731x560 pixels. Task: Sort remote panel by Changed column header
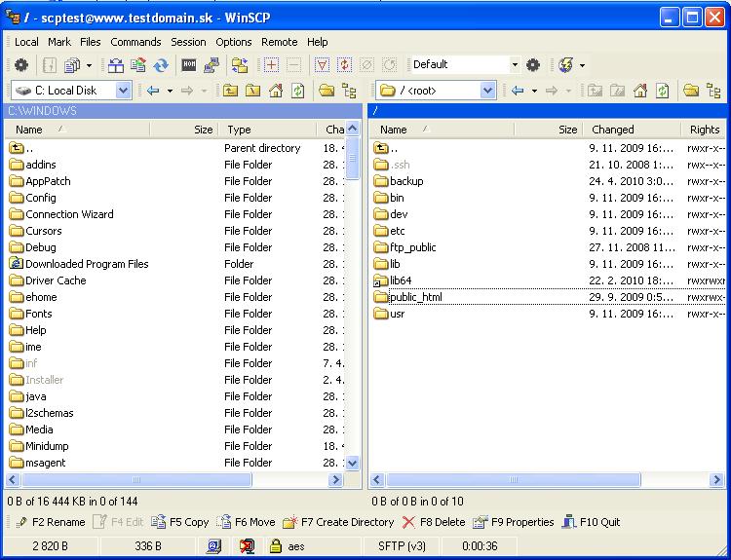tap(632, 130)
